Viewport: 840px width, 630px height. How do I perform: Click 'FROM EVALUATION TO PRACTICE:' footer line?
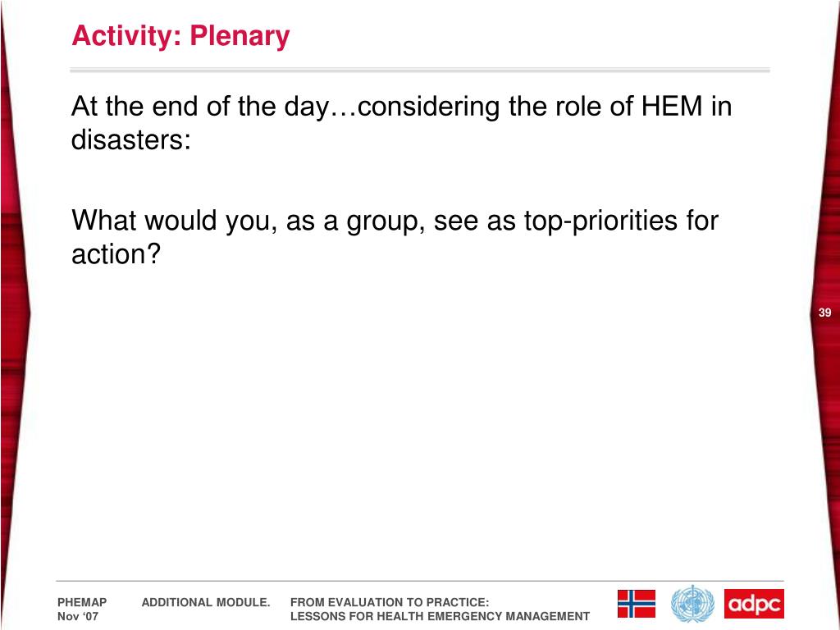pos(390,602)
